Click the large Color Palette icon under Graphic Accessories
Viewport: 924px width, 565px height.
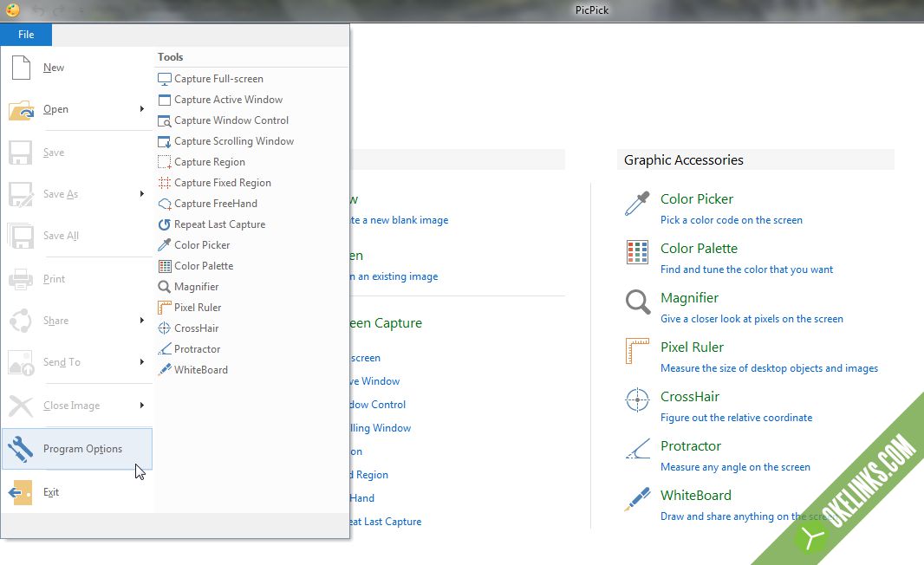[637, 252]
